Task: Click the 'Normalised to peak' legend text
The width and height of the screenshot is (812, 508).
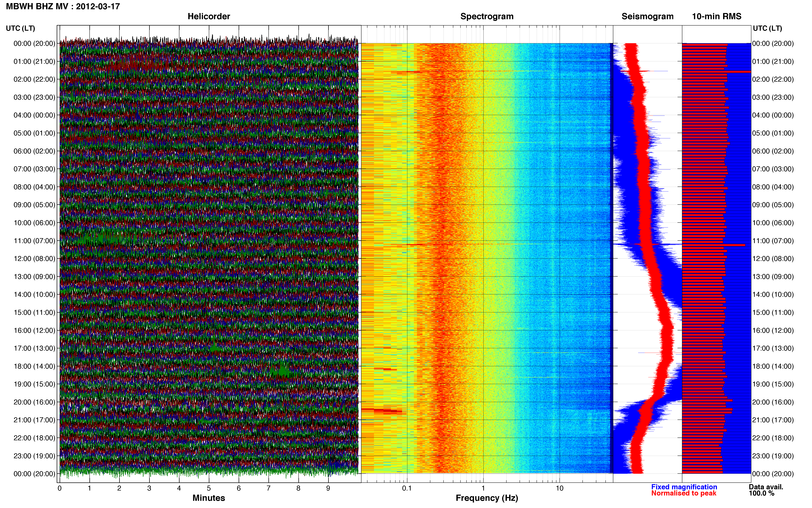Action: click(684, 493)
